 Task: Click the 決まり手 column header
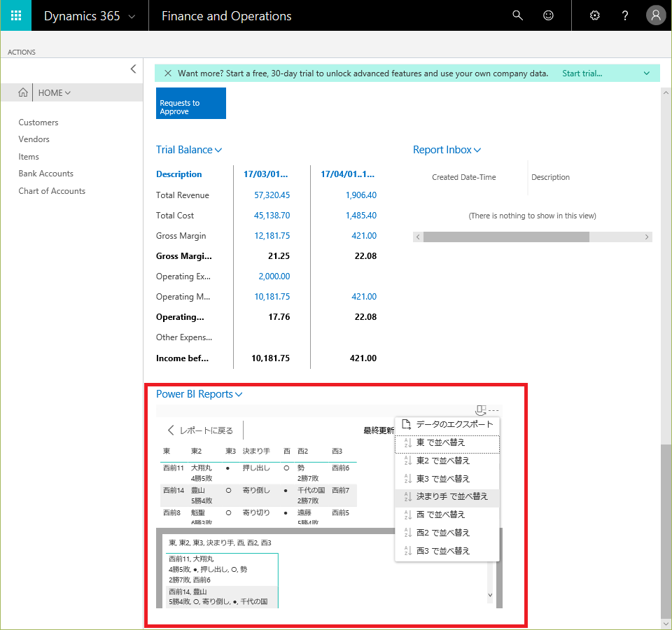click(256, 451)
